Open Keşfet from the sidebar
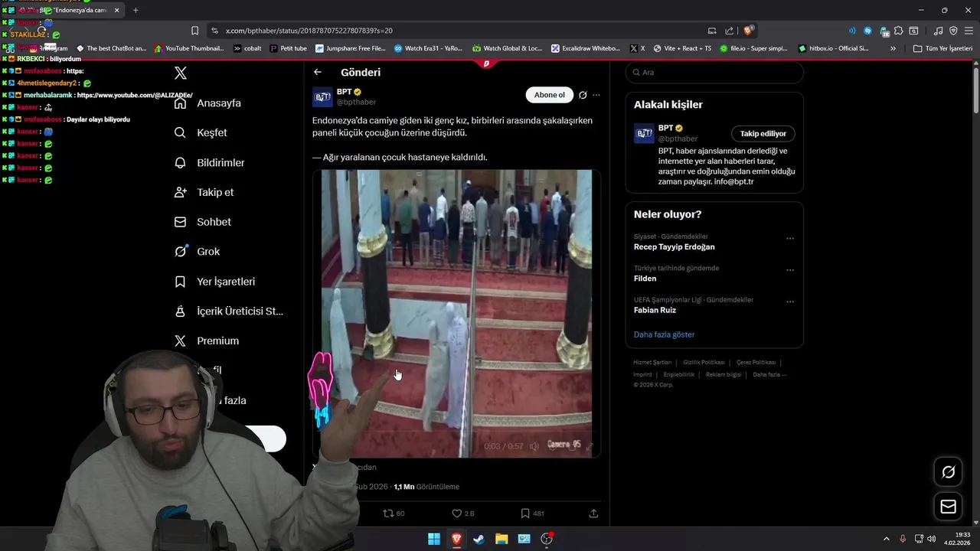This screenshot has height=551, width=980. coord(201,132)
